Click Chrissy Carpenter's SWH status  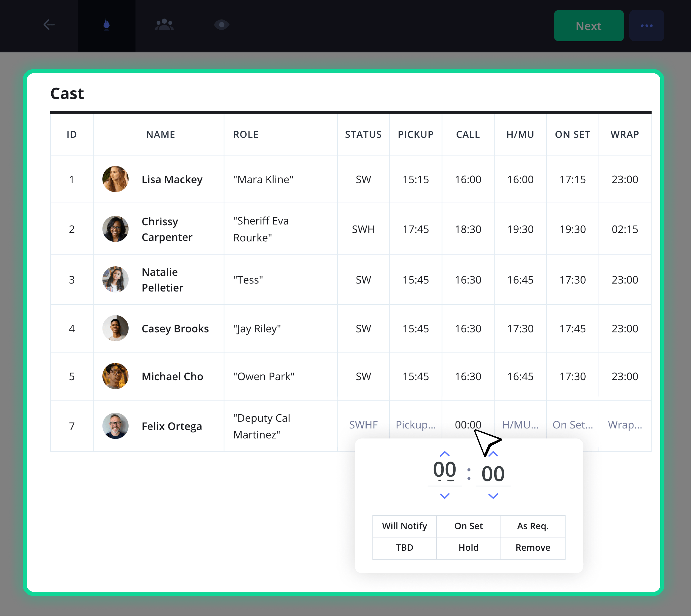click(363, 229)
